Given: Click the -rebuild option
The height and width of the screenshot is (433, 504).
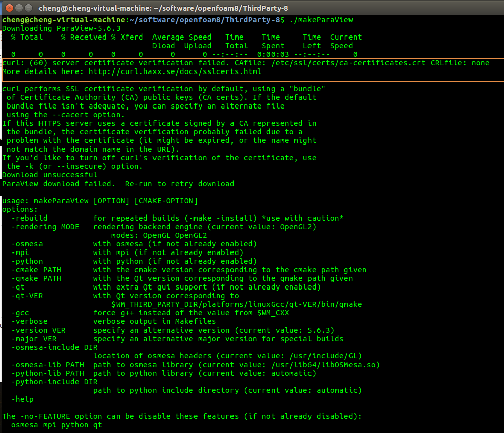Looking at the screenshot, I should coord(29,218).
